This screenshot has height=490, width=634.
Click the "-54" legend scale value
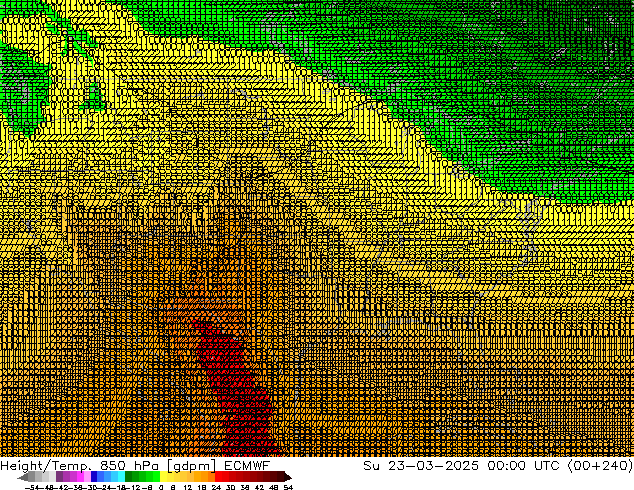pos(32,487)
